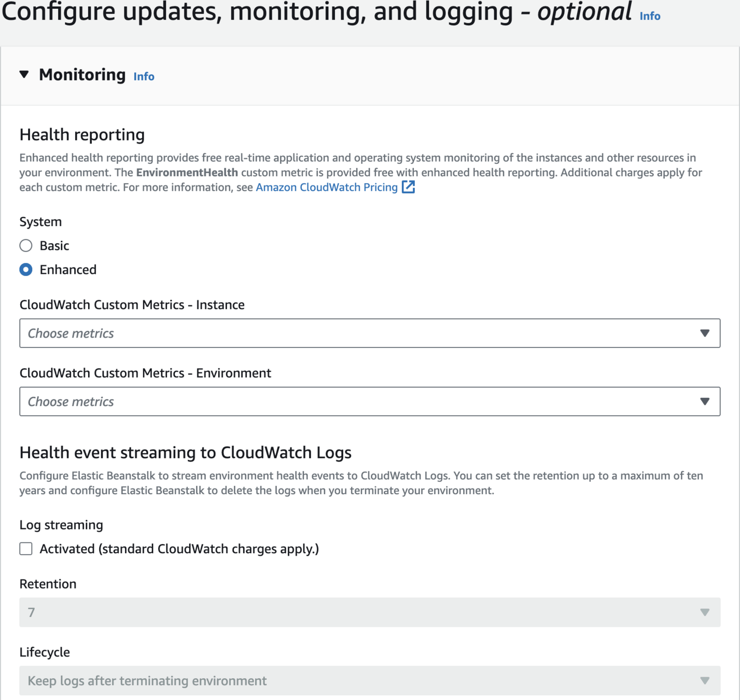Click Choose metrics placeholder under Custom Metrics - Environment
Image resolution: width=740 pixels, height=700 pixels.
click(71, 402)
